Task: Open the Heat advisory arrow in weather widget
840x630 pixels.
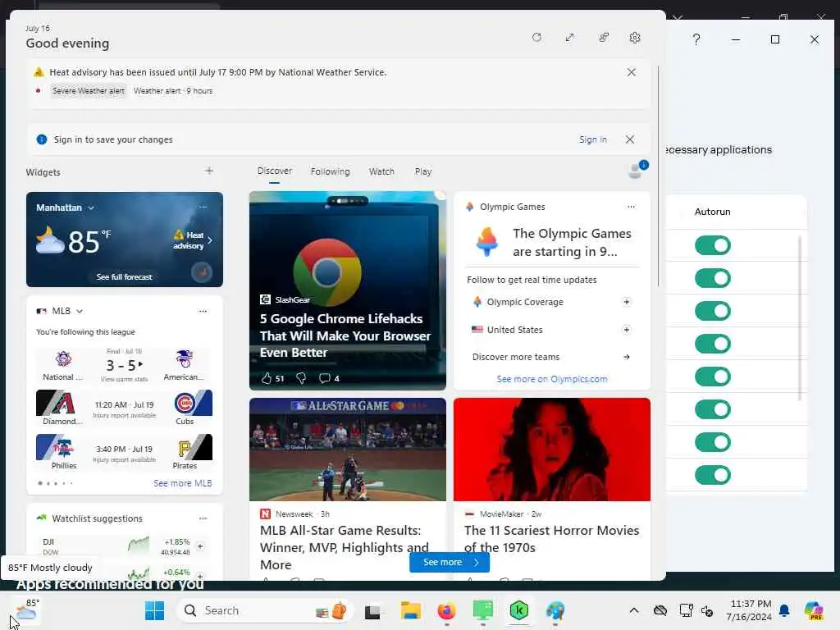Action: click(x=209, y=240)
